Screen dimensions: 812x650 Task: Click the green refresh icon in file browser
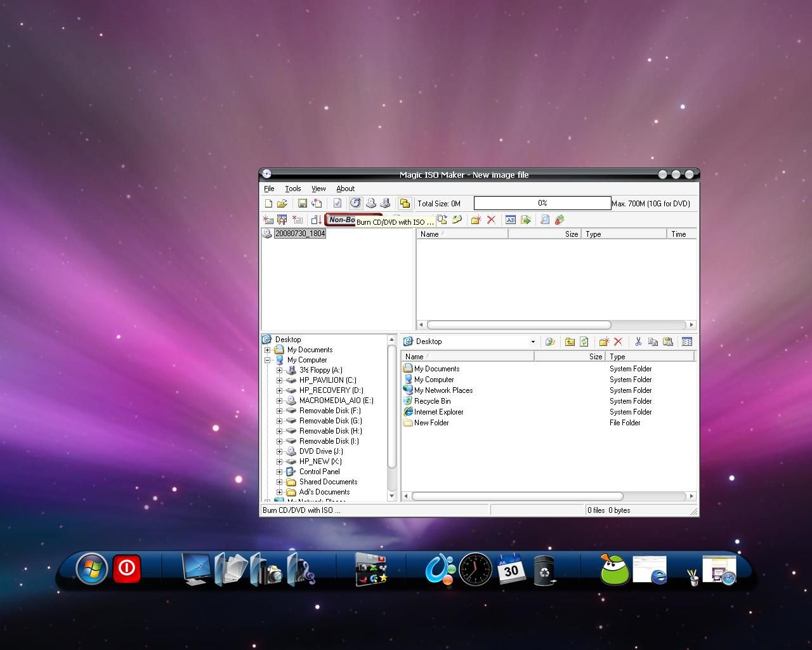tap(584, 342)
